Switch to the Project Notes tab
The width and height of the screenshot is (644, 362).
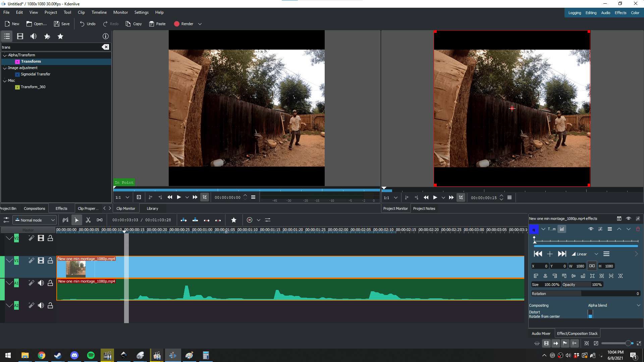click(424, 208)
